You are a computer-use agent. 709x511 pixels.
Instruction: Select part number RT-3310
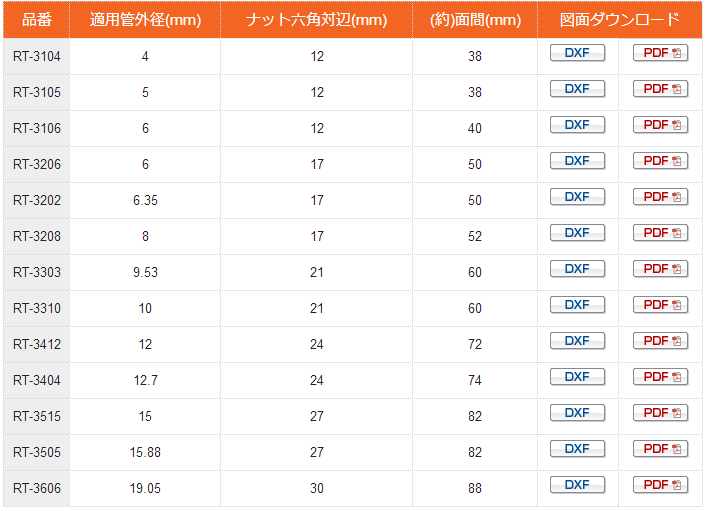click(x=37, y=308)
